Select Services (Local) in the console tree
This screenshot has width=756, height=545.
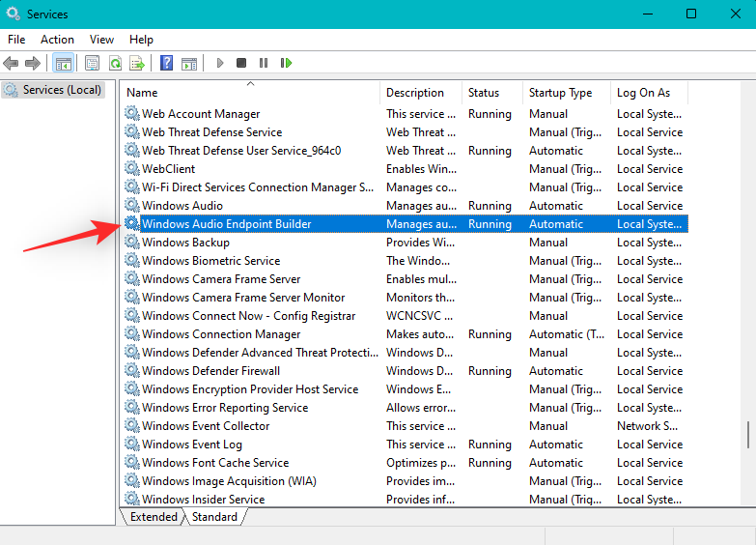[62, 90]
